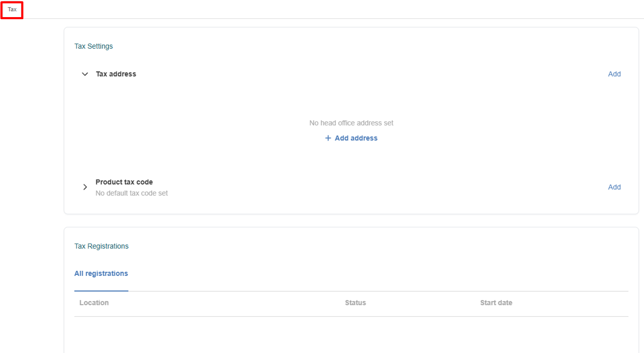
Task: Click Add link for Product tax code
Action: tap(614, 187)
